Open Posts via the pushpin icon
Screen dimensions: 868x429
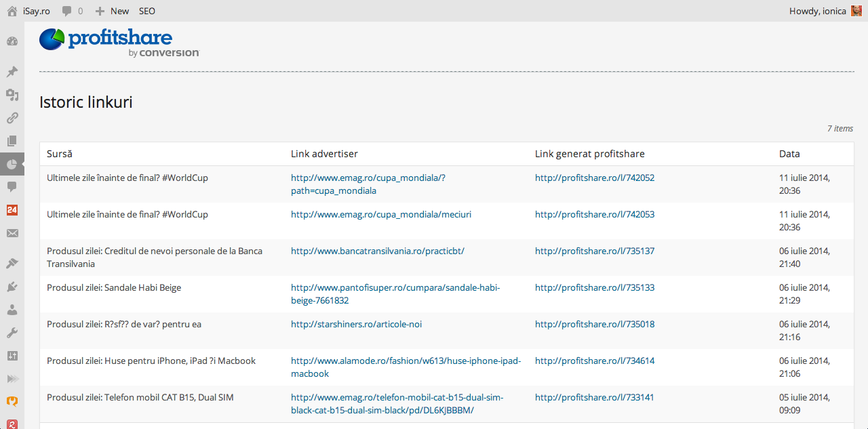tap(12, 72)
